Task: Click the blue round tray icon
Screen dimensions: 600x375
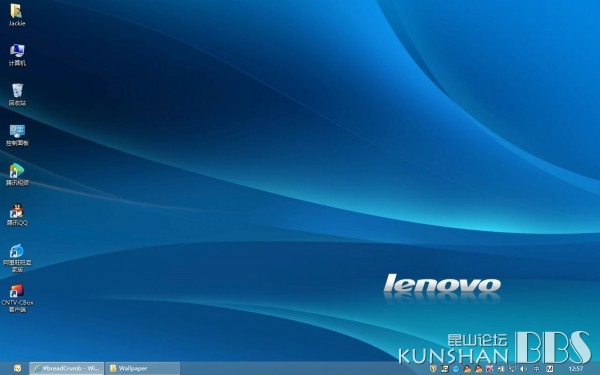Action: tap(456, 369)
